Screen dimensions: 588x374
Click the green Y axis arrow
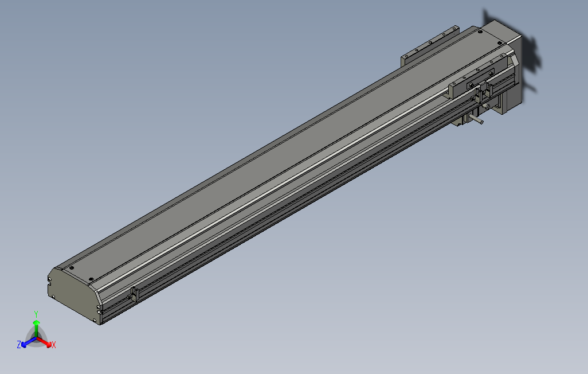pyautogui.click(x=36, y=323)
